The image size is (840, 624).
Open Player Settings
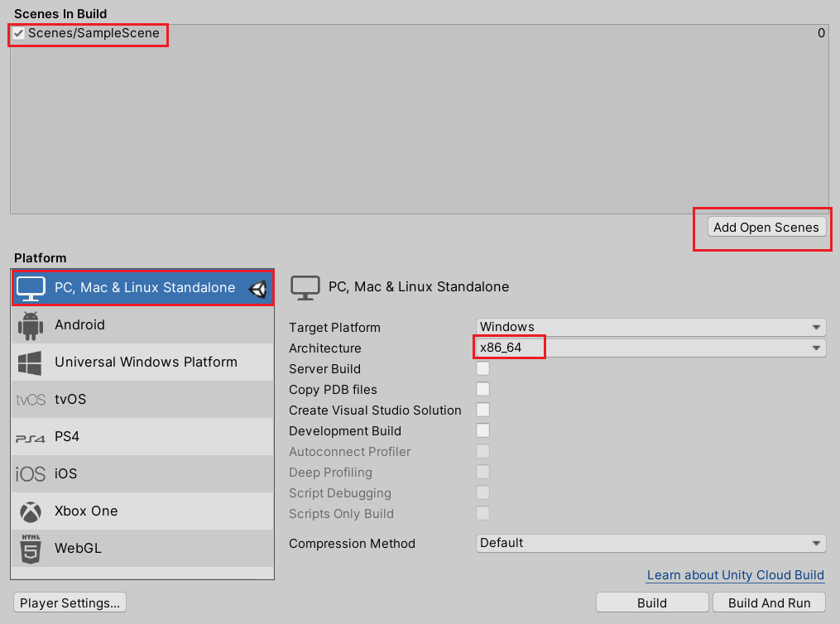pyautogui.click(x=70, y=602)
